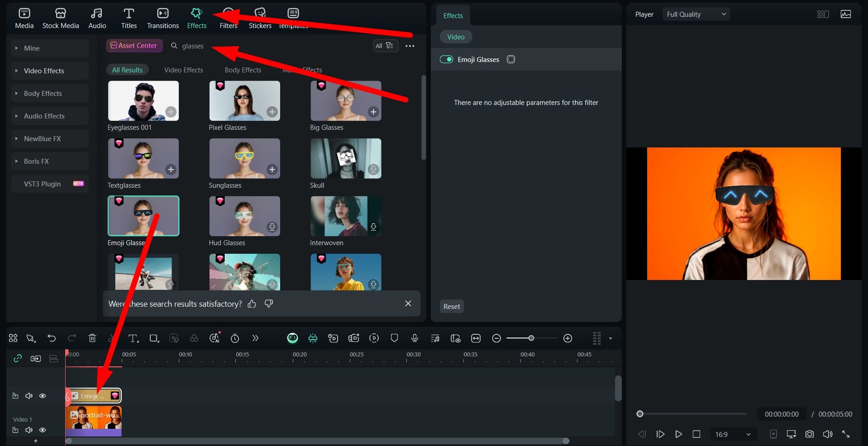Download the Skull effect

click(x=373, y=169)
